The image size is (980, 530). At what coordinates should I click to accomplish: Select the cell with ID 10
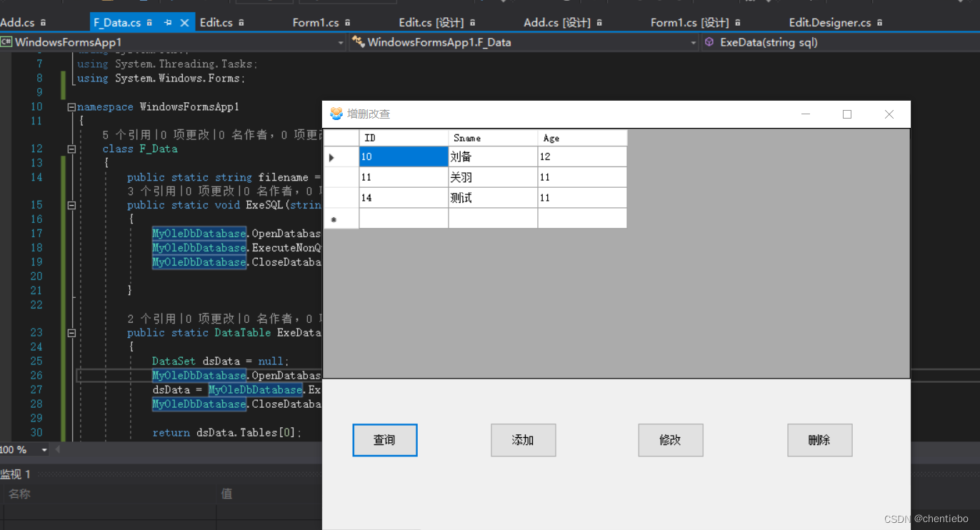[x=404, y=156]
